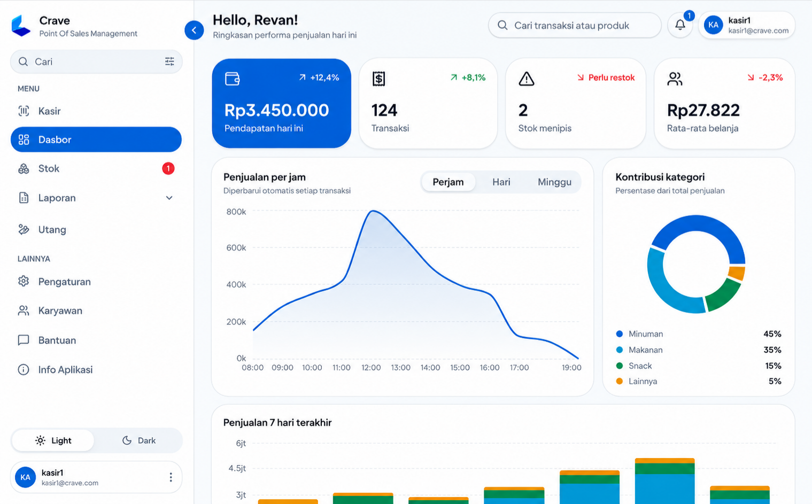Open the Stok menu item
Screen dimensions: 812x504
96,168
